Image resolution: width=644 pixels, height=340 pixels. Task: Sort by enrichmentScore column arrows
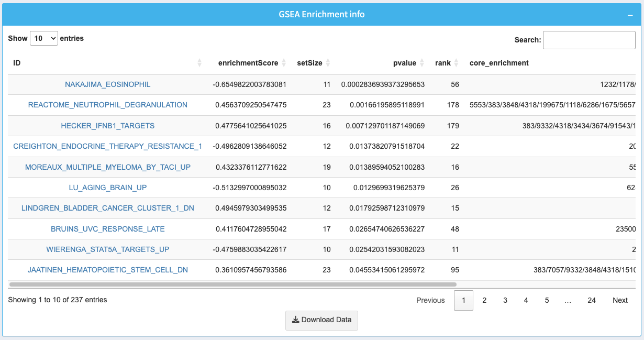tap(284, 63)
